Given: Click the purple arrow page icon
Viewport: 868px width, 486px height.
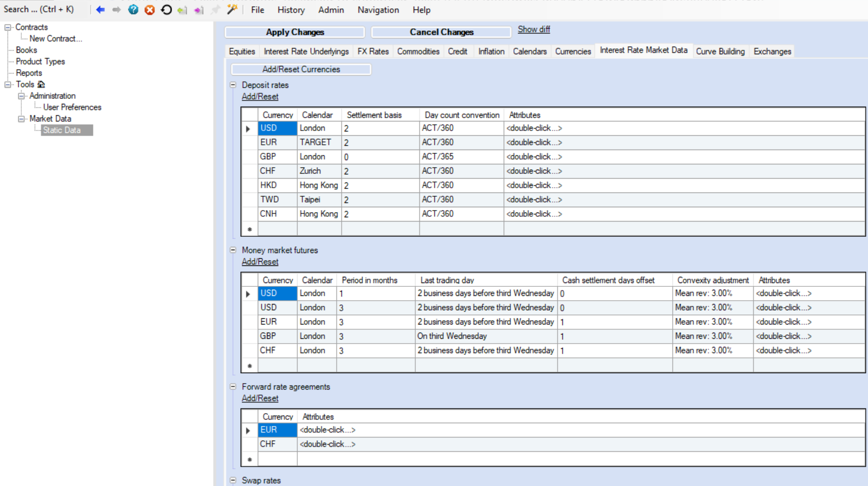Looking at the screenshot, I should [x=199, y=10].
